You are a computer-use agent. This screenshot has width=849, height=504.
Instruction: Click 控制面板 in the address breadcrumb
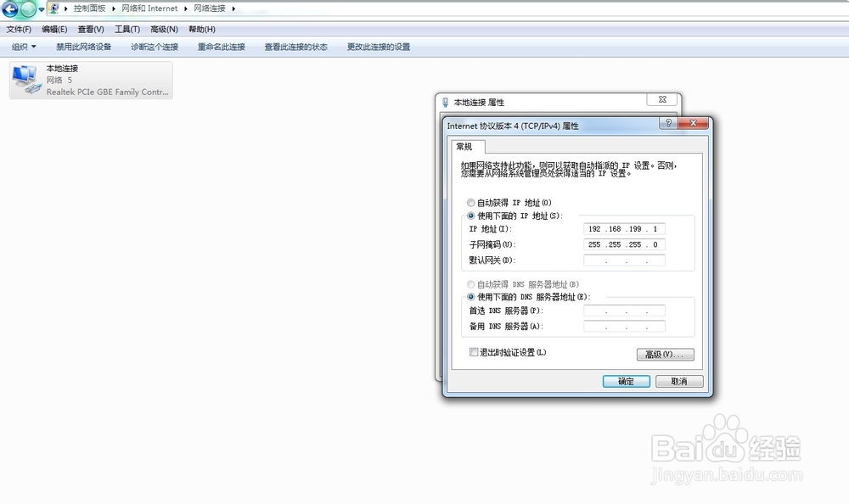tap(89, 8)
